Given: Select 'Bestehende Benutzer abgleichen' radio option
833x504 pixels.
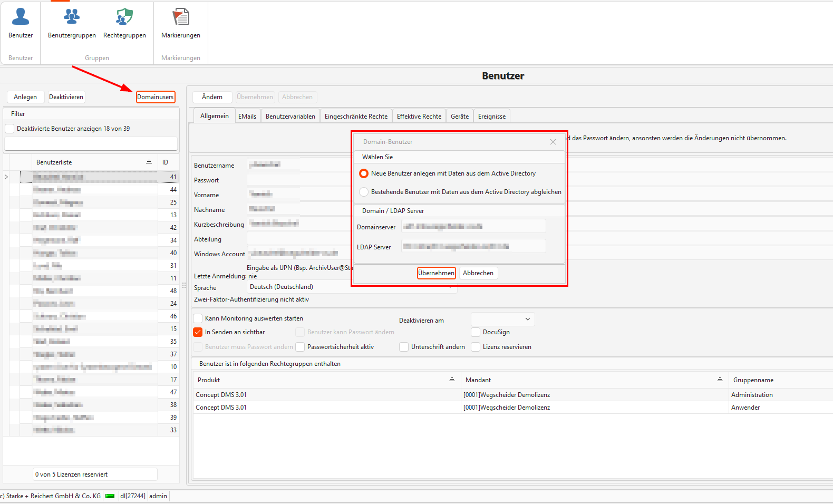Looking at the screenshot, I should [x=364, y=192].
